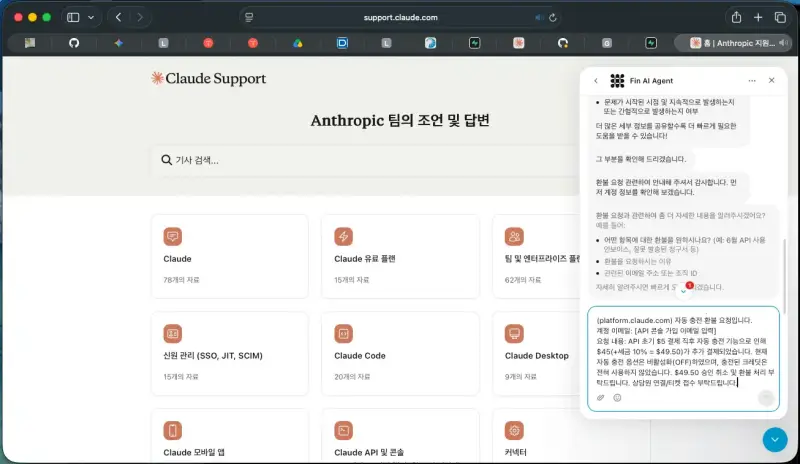
Task: Switch to the Google Drive tab
Action: tap(297, 43)
